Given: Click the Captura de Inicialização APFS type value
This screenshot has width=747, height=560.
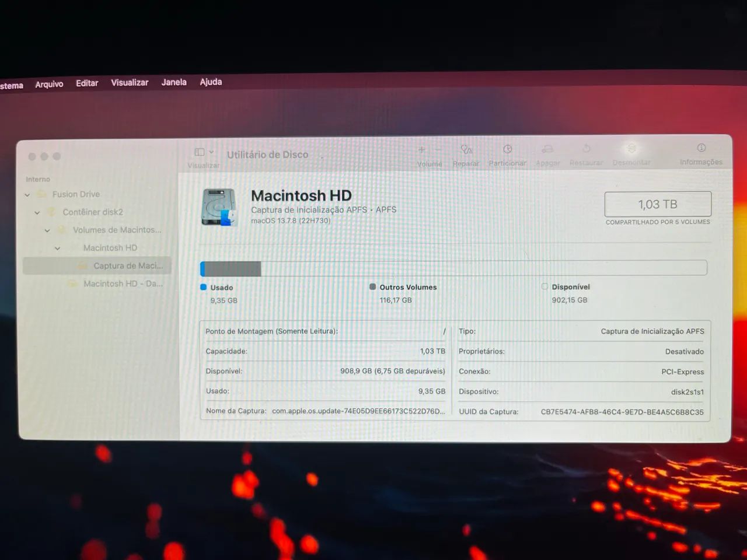Looking at the screenshot, I should point(652,331).
